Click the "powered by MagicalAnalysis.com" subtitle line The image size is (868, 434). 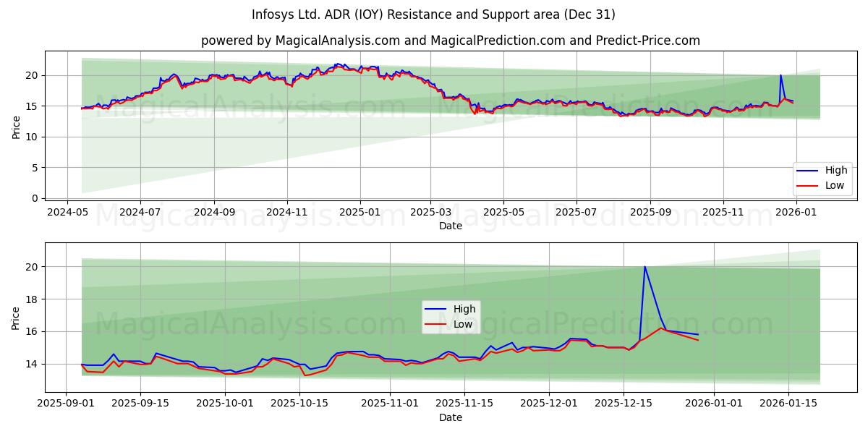pos(450,41)
